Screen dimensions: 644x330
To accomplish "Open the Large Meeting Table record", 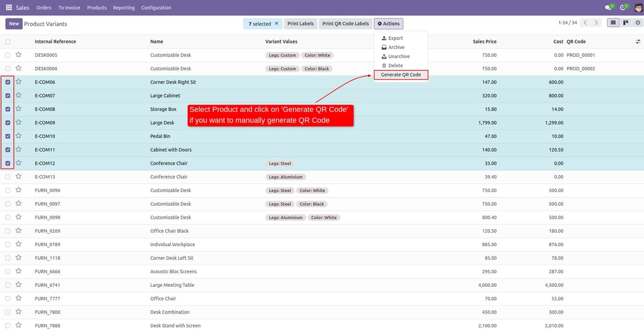I will click(x=172, y=285).
